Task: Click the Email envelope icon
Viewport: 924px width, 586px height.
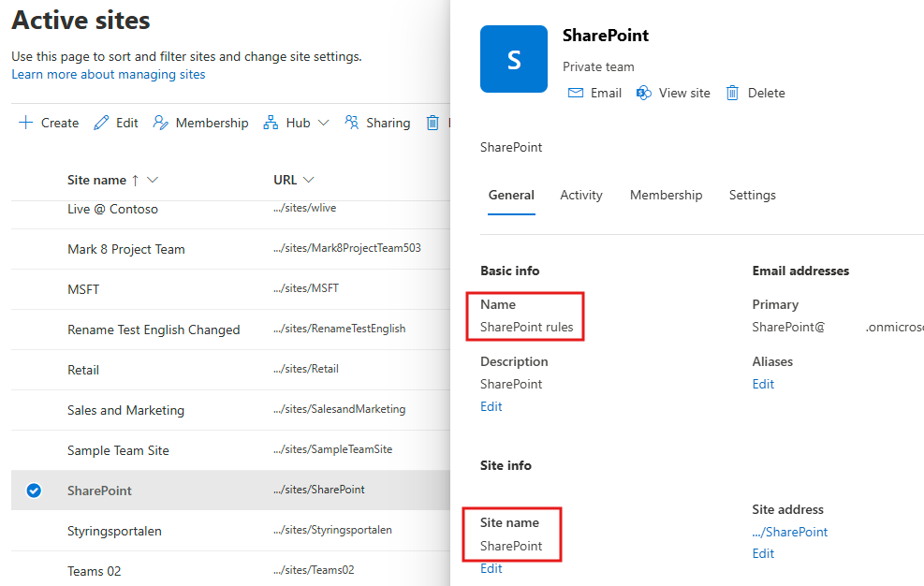Action: 576,93
